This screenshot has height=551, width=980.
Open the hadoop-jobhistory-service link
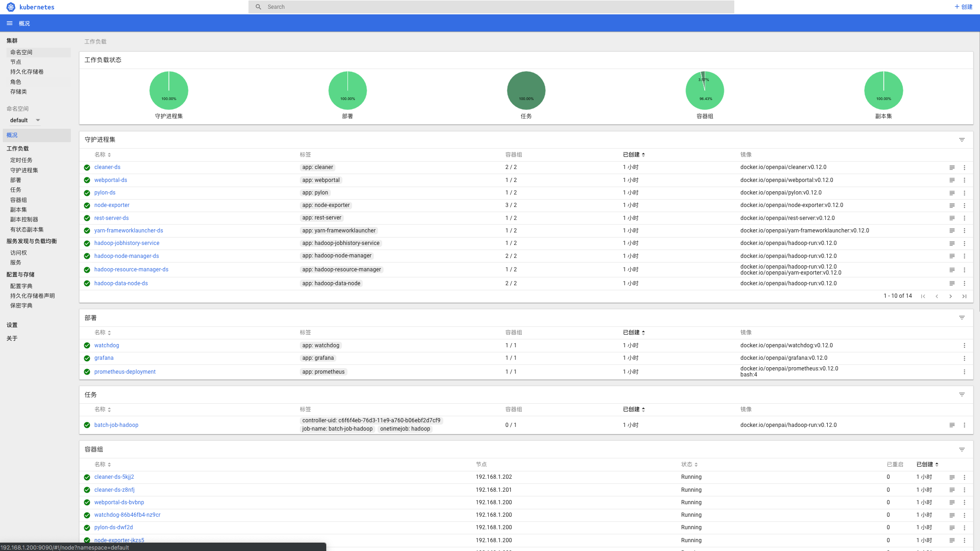coord(127,243)
